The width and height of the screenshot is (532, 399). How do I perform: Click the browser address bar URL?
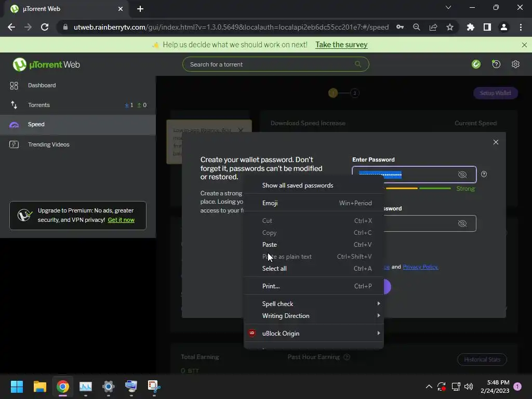point(231,27)
